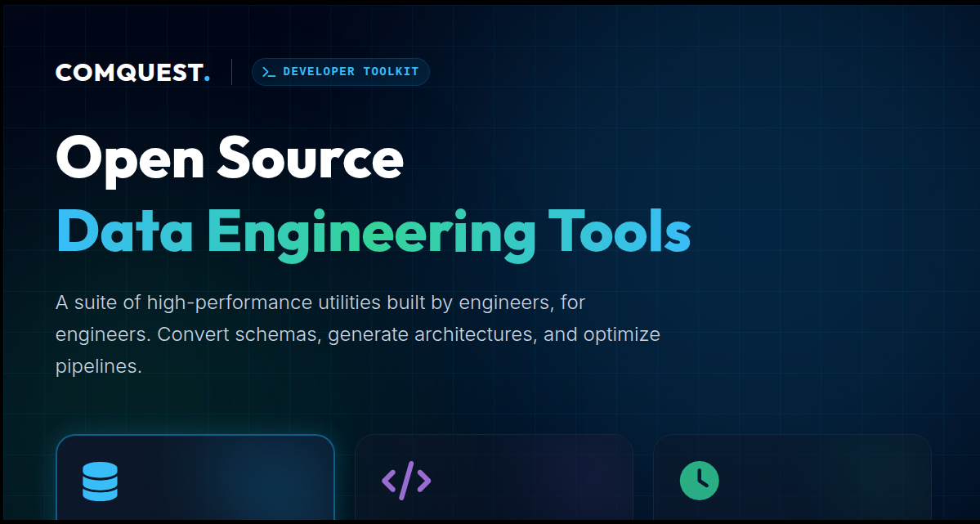Click the Data Engineering Tools heading
Screen dimensions: 980x524
pyautogui.click(x=373, y=232)
